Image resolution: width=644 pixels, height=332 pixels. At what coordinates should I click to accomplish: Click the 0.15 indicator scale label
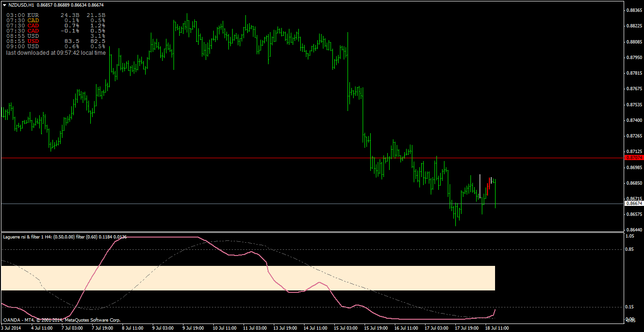(630, 307)
